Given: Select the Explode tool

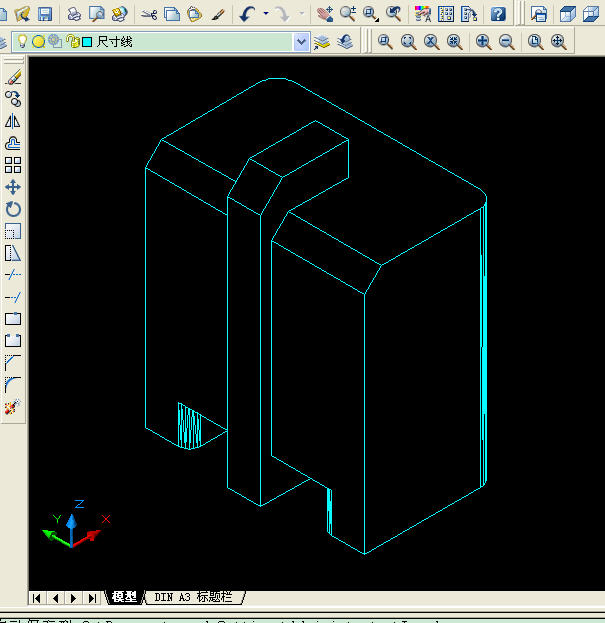Looking at the screenshot, I should pyautogui.click(x=13, y=406).
